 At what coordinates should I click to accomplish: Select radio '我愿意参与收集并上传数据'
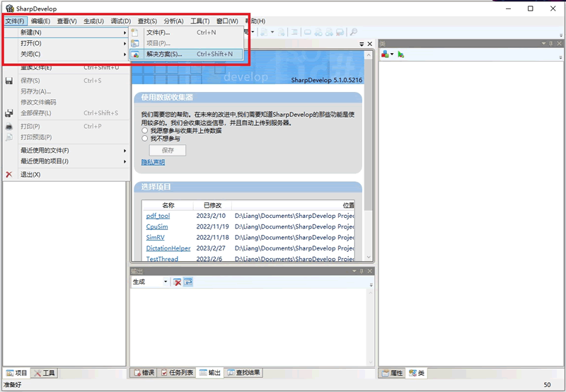[x=145, y=130]
